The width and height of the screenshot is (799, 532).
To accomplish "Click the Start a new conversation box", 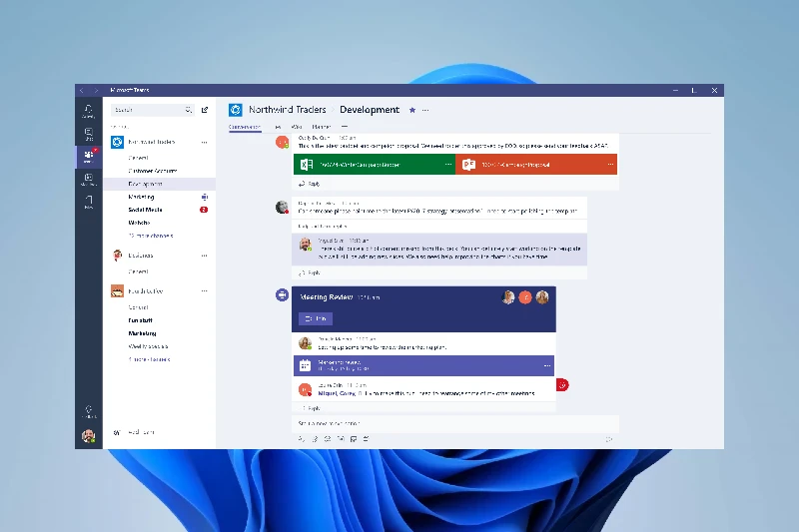I will pyautogui.click(x=456, y=423).
